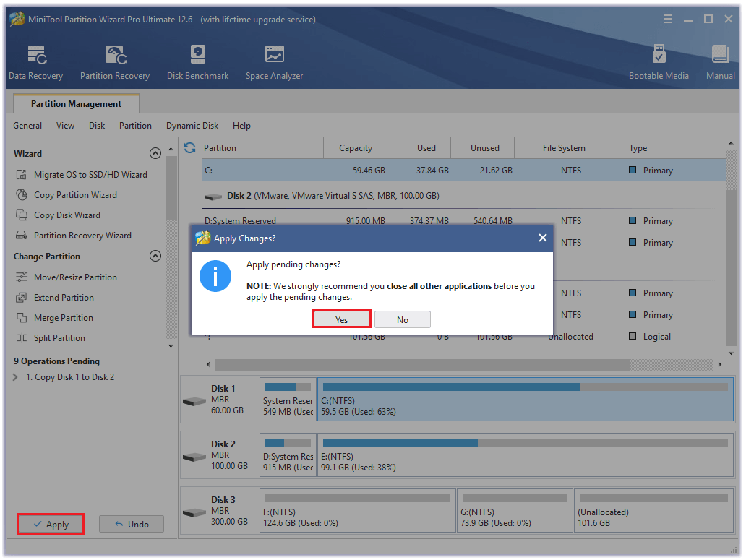746x560 pixels.
Task: Open the Manual
Action: [x=720, y=62]
